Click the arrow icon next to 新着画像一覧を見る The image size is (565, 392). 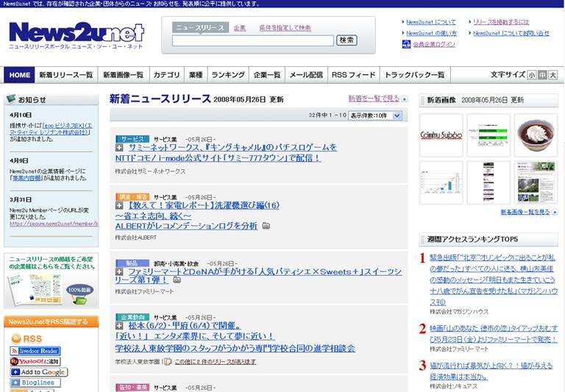click(x=555, y=213)
